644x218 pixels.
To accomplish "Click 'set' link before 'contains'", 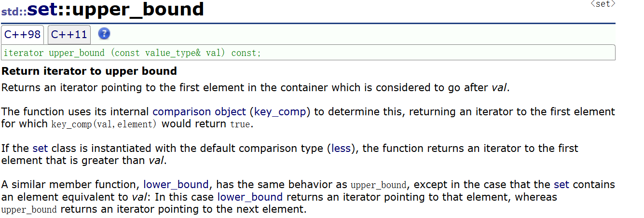I will click(561, 185).
